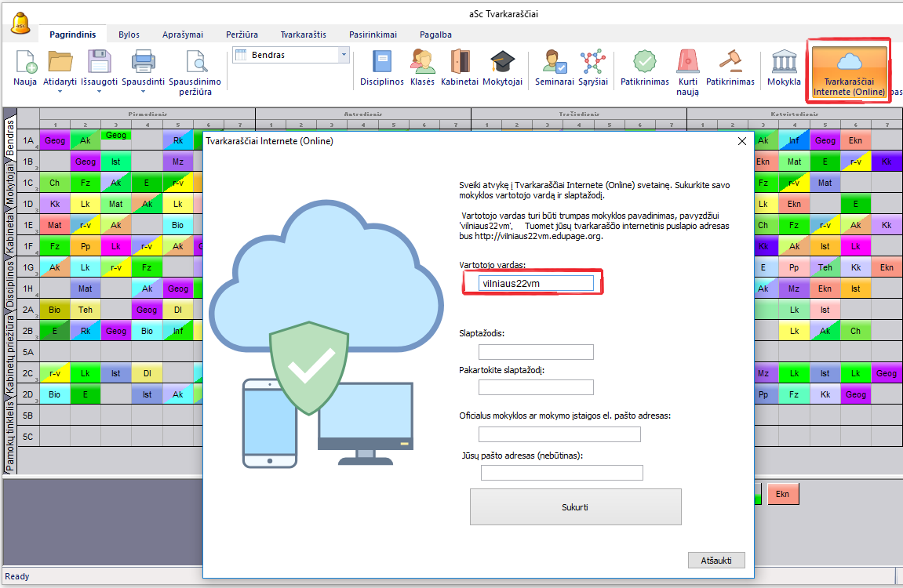
Task: Open the Aprašymai ribbon tab
Action: coord(182,34)
